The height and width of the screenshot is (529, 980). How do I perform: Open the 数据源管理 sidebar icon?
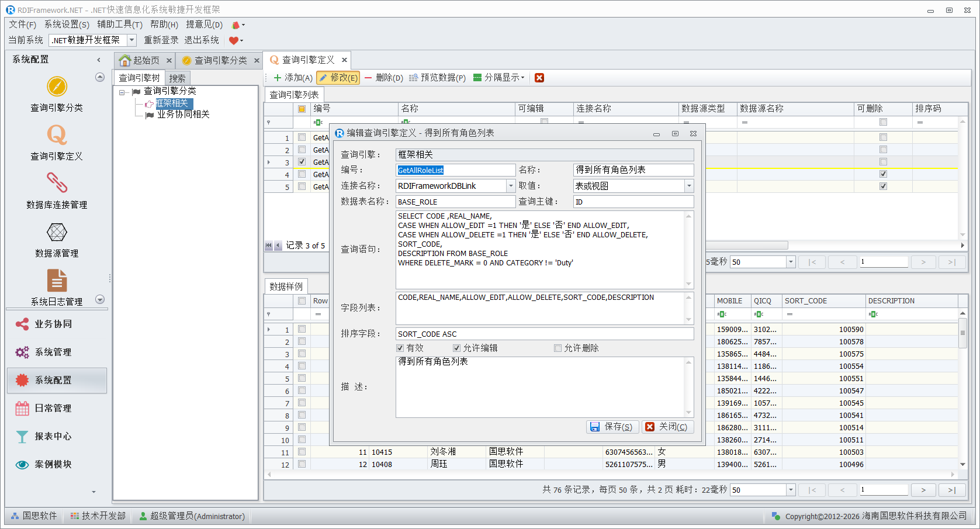[57, 233]
